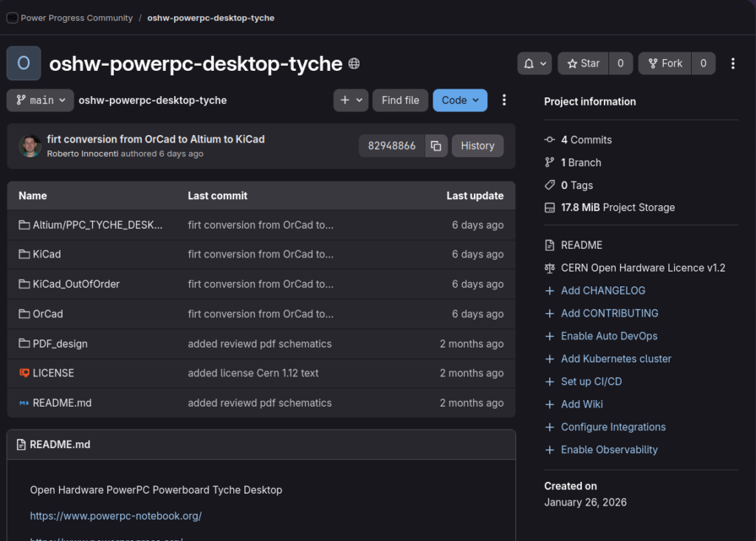
Task: Open the main branch selector dropdown
Action: (x=41, y=100)
